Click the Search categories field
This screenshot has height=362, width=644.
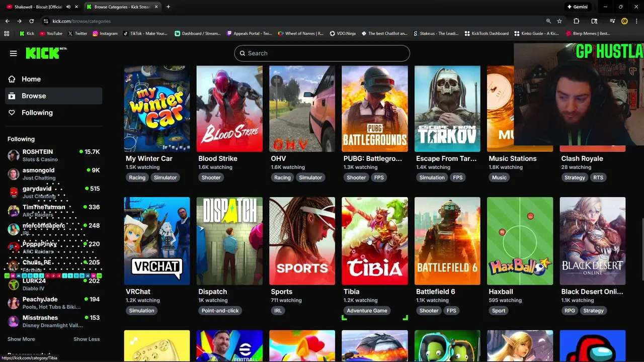(x=322, y=53)
